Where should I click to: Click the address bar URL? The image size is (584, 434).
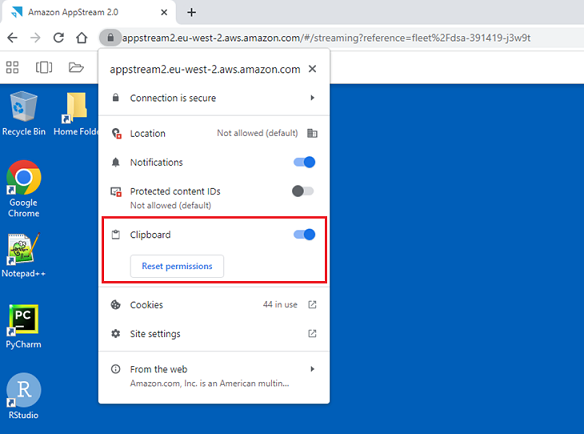click(x=326, y=38)
